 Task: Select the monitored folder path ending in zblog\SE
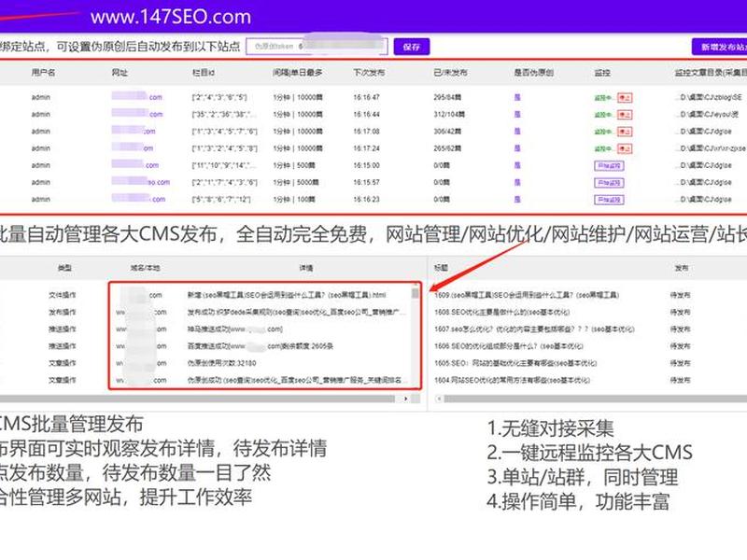pyautogui.click(x=711, y=97)
